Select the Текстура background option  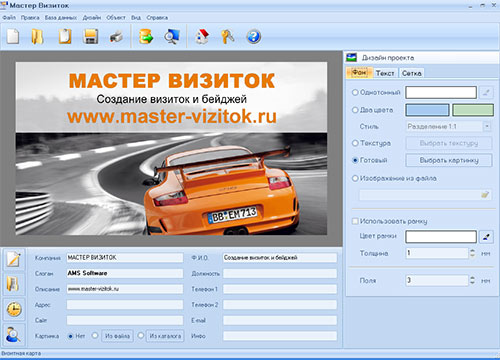(355, 143)
